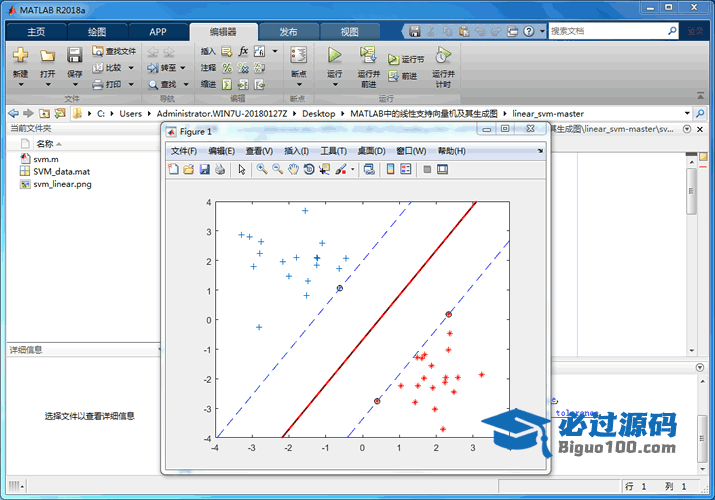Click the editor vertical scrollbar thumb
Viewport: 715px width, 500px height.
691,191
